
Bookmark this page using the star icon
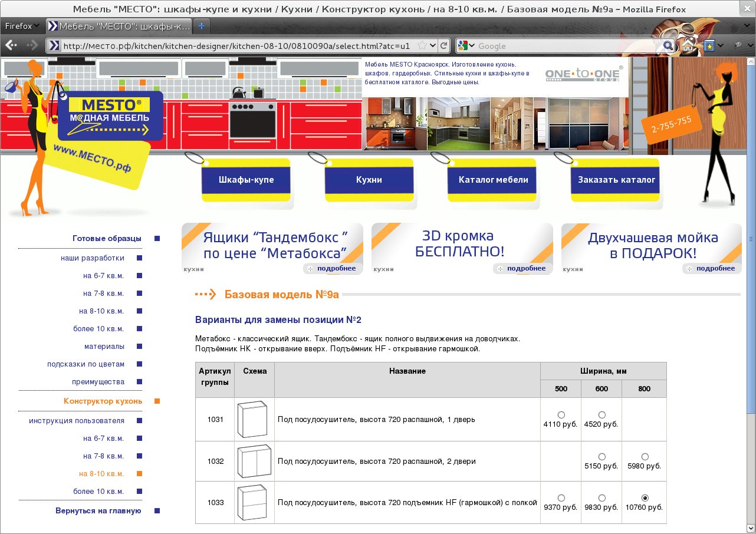pyautogui.click(x=422, y=45)
